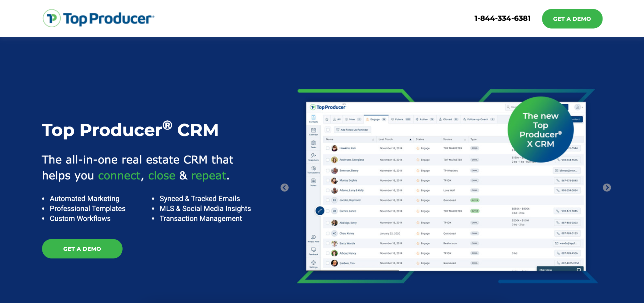This screenshot has height=303, width=644.
Task: Open contact Andersen, Georgiana
Action: 352,160
